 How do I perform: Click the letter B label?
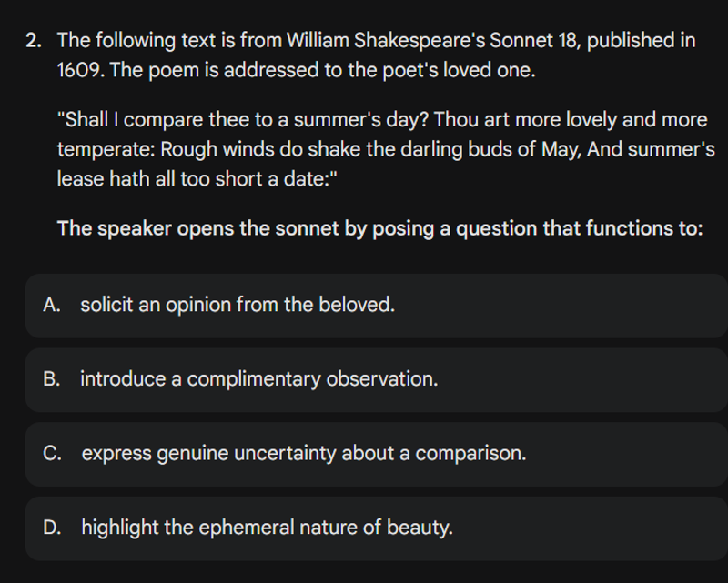50,380
